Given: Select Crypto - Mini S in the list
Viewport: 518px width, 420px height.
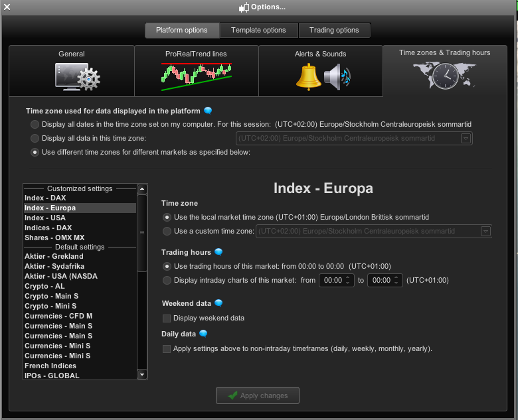Looking at the screenshot, I should [x=80, y=306].
